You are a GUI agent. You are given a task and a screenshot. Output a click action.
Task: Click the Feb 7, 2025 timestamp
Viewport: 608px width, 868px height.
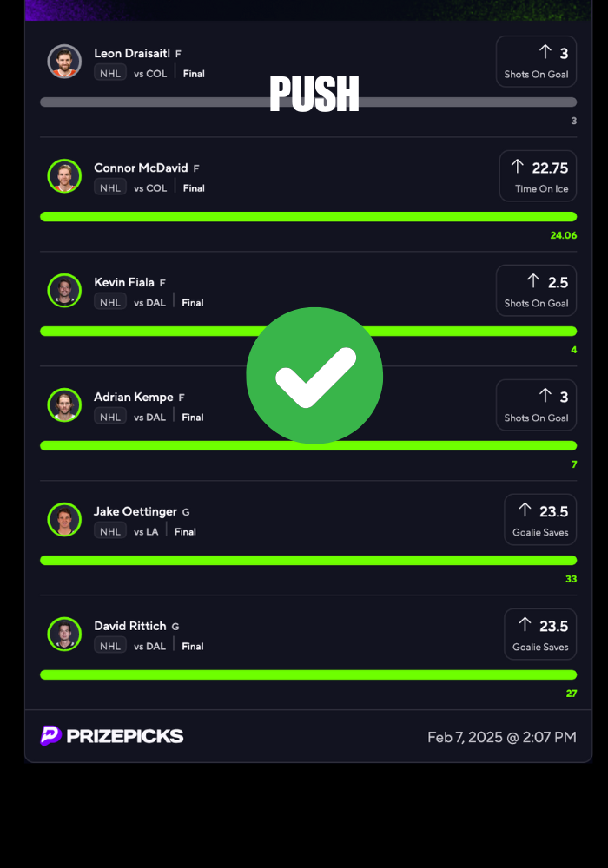pos(502,737)
